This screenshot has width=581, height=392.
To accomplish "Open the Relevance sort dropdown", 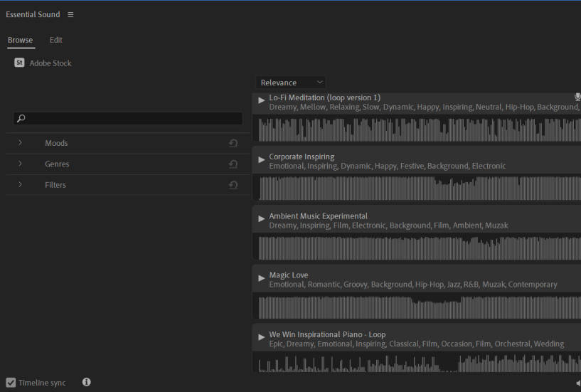I will [x=291, y=83].
